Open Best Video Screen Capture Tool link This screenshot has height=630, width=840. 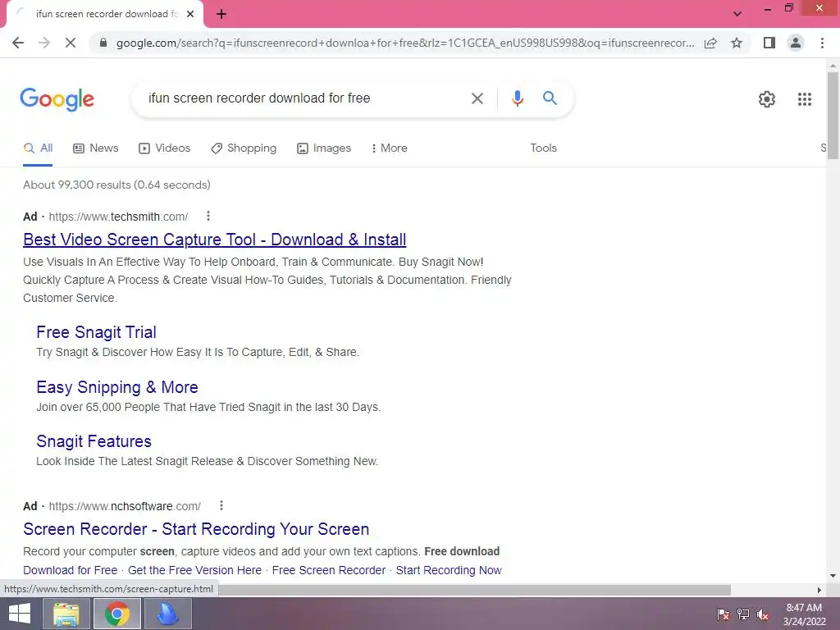tap(214, 240)
